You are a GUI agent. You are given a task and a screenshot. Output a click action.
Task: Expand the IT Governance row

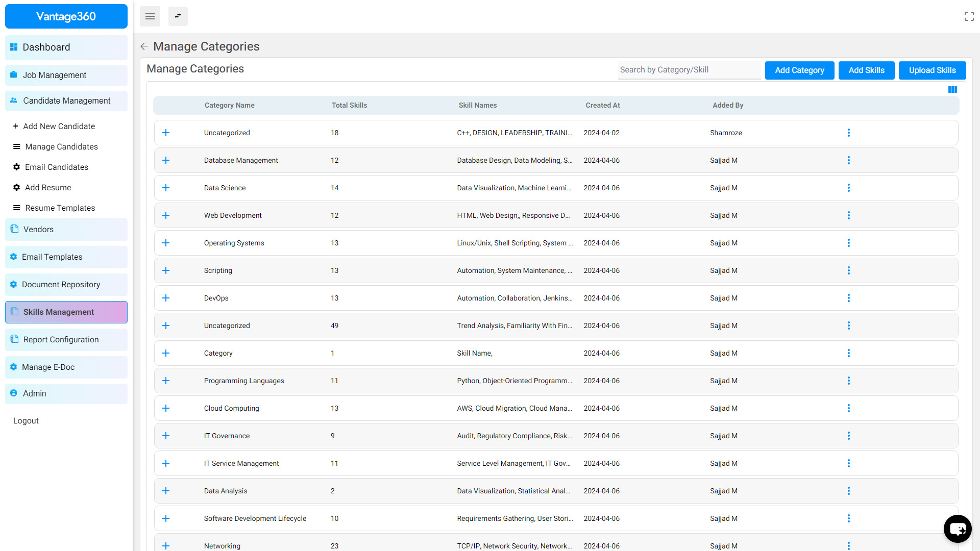(166, 436)
